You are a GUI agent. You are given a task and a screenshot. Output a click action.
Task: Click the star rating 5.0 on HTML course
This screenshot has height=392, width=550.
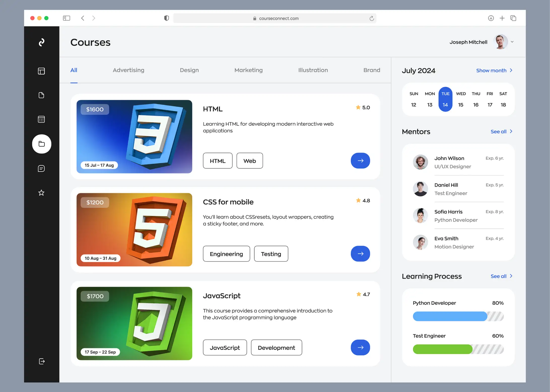(x=363, y=107)
